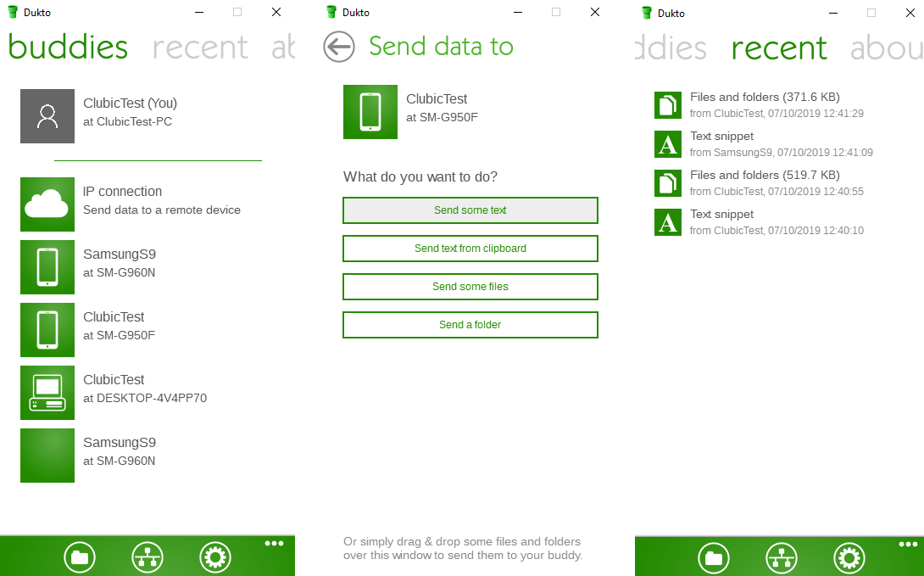Click 'from ClubicTest, 07/10/2019 12:40:55' text
This screenshot has height=576, width=924.
click(776, 192)
